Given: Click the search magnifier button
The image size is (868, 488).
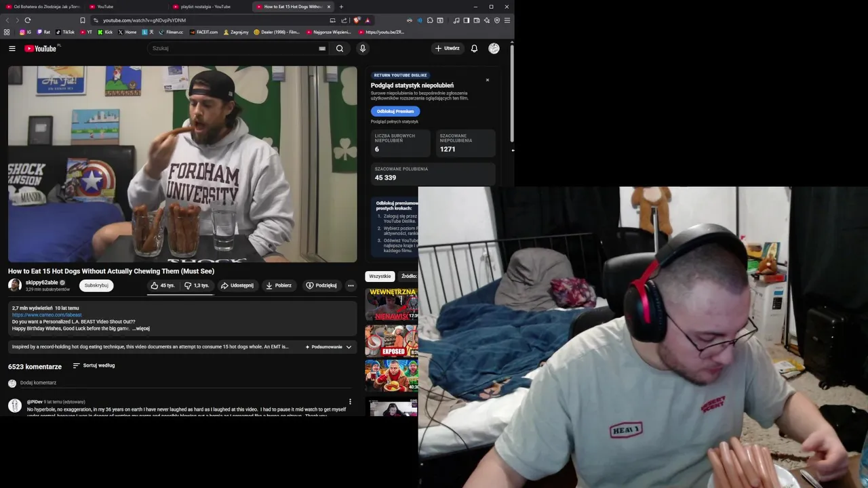Looking at the screenshot, I should (x=340, y=48).
